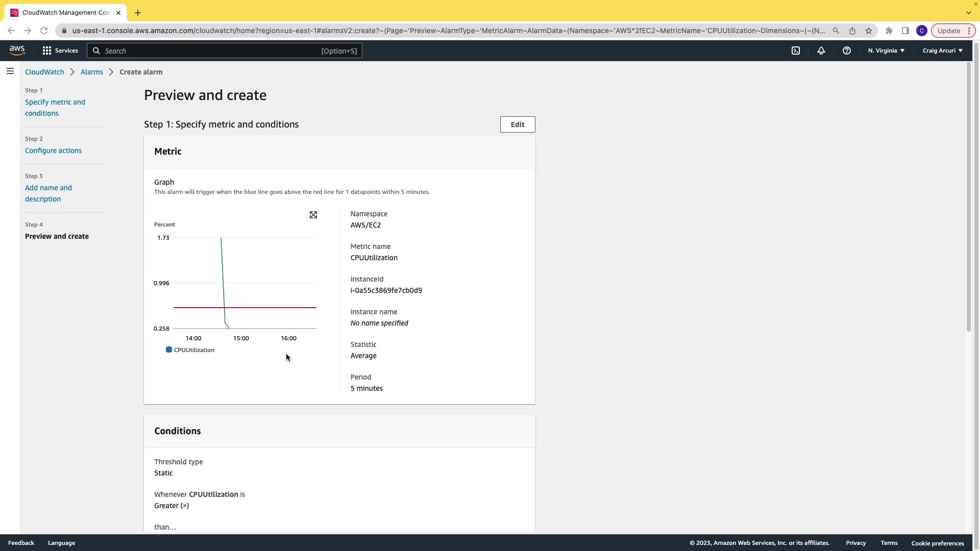The width and height of the screenshot is (980, 551).
Task: Toggle the CPUUtilization legend swatch
Action: click(x=169, y=350)
